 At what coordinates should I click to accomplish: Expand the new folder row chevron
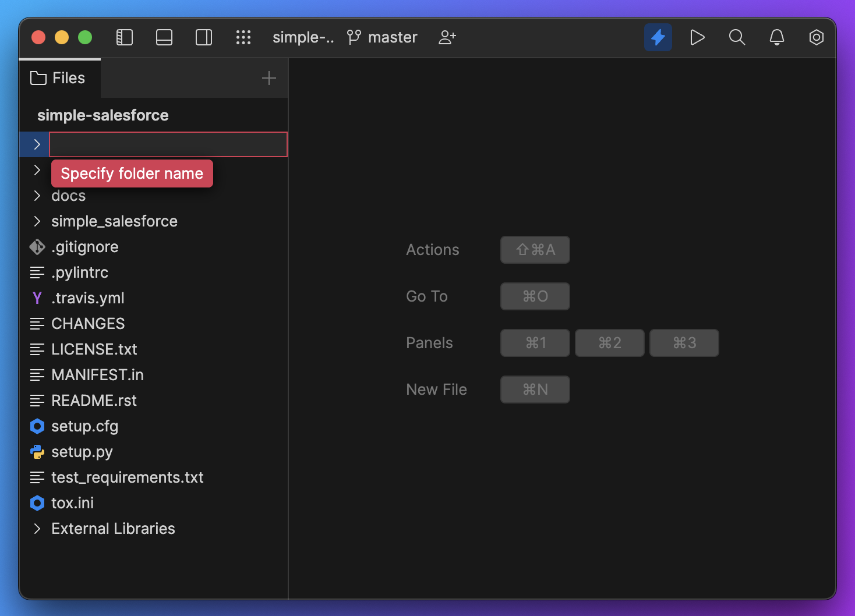(x=37, y=144)
